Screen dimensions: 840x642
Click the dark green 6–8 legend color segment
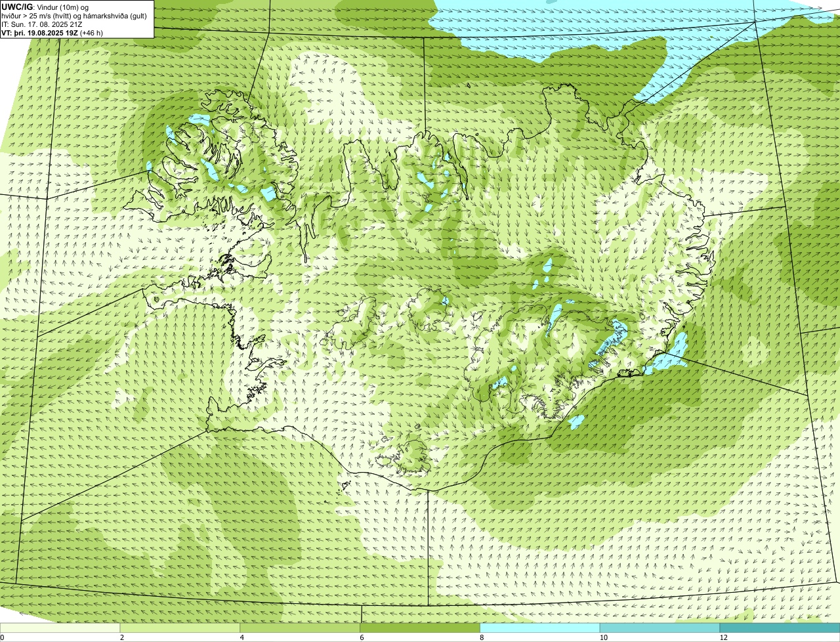click(x=420, y=628)
